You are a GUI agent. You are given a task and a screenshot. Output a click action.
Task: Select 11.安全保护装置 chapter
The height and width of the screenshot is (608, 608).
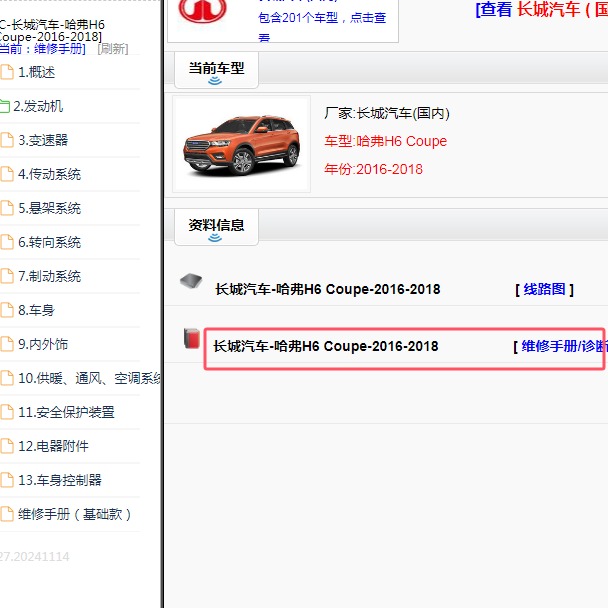pos(66,412)
